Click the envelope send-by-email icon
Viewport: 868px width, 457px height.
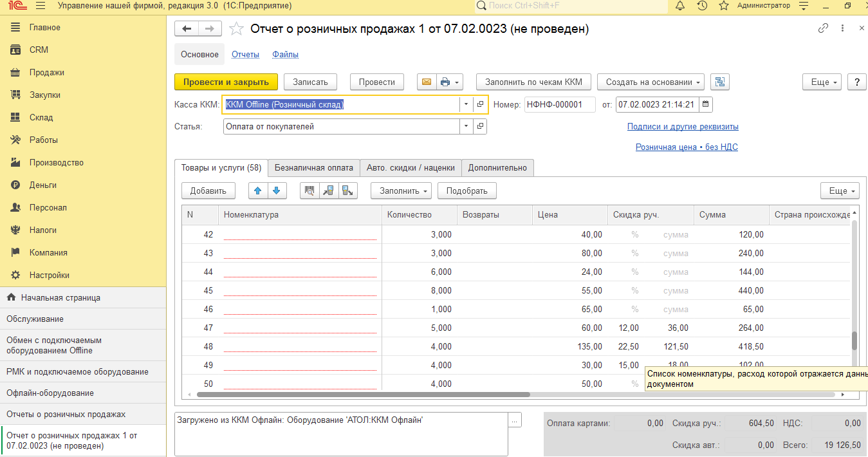[425, 82]
